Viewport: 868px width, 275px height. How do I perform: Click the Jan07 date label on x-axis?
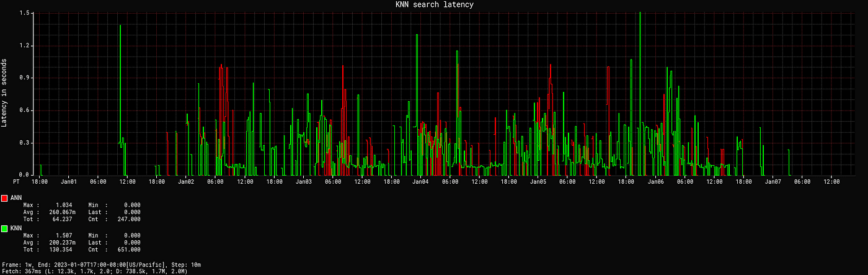click(773, 182)
